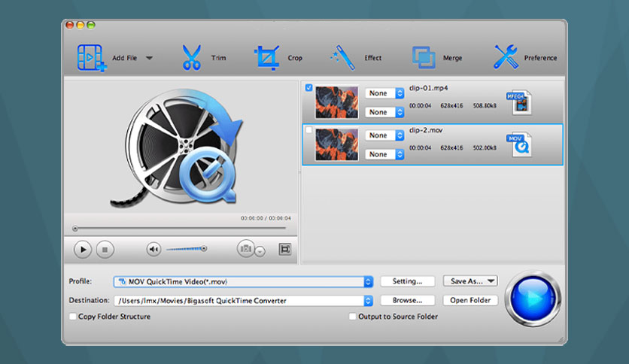The height and width of the screenshot is (364, 629).
Task: Close the window with red button
Action: point(70,26)
